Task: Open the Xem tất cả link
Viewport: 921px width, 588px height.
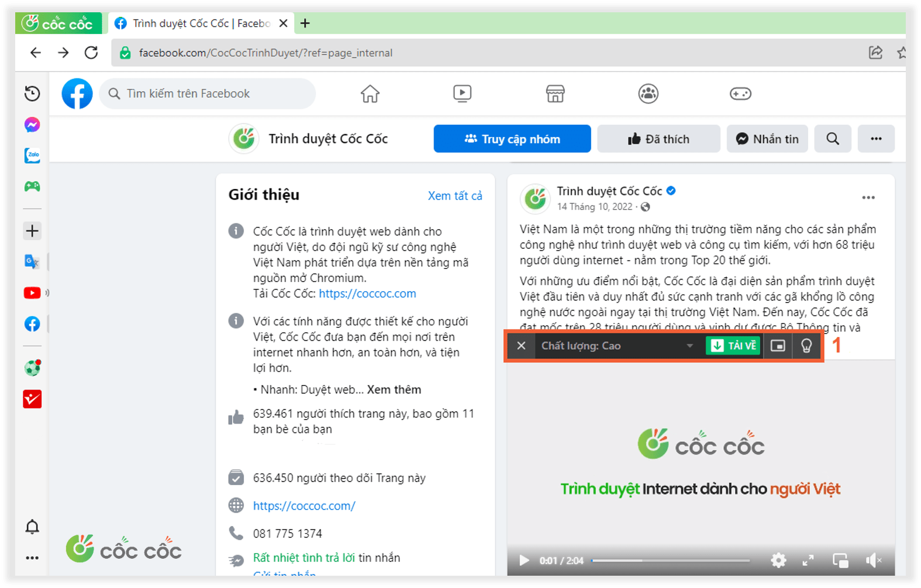Action: coord(455,196)
